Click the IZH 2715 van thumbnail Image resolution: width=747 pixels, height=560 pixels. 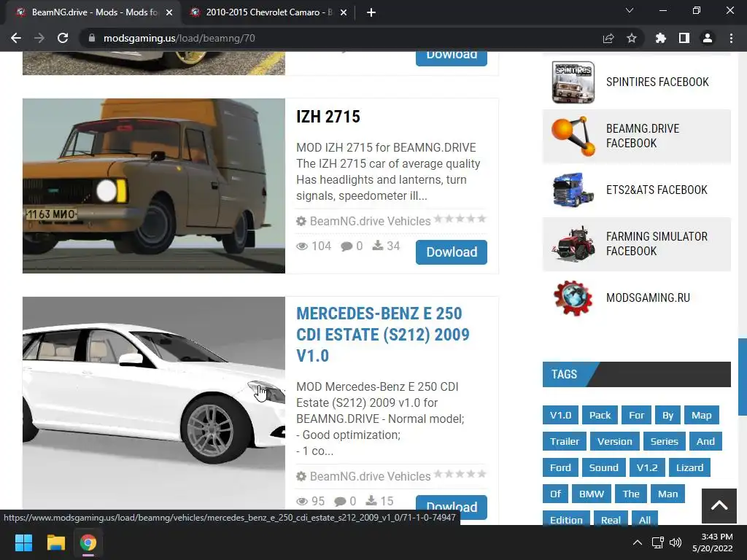(x=154, y=186)
